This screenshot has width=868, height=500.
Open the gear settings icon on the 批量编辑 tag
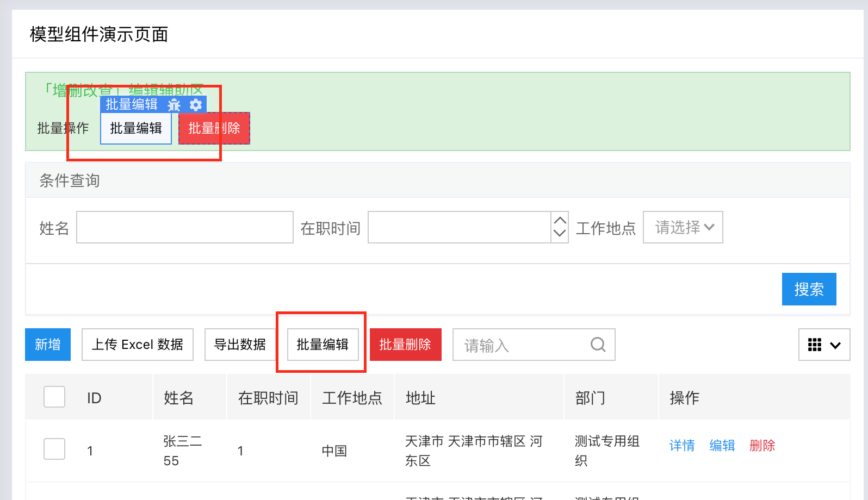[196, 105]
